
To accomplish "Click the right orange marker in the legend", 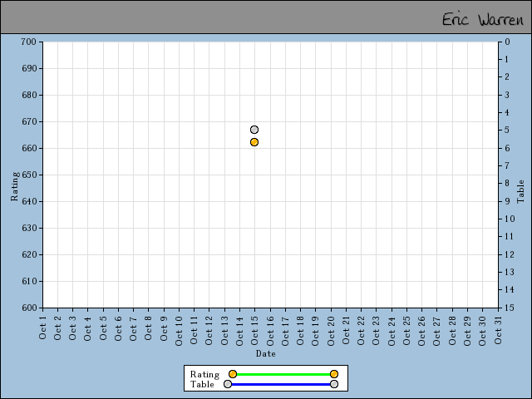I will coord(334,374).
